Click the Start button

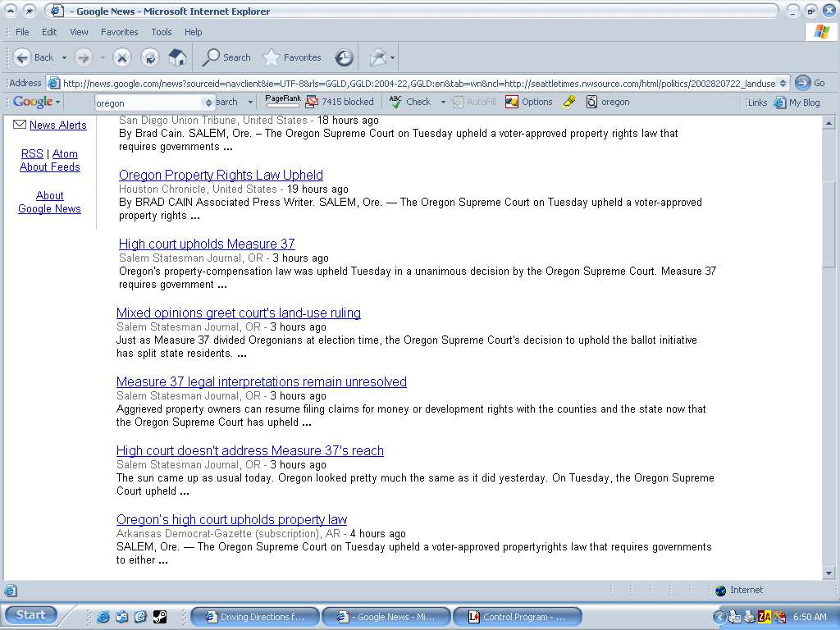[x=30, y=615]
